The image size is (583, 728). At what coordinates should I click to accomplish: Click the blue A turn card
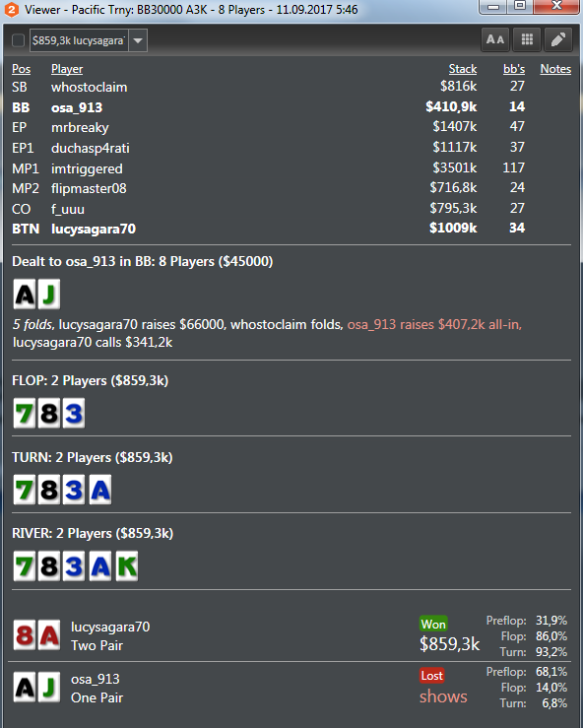pos(100,490)
